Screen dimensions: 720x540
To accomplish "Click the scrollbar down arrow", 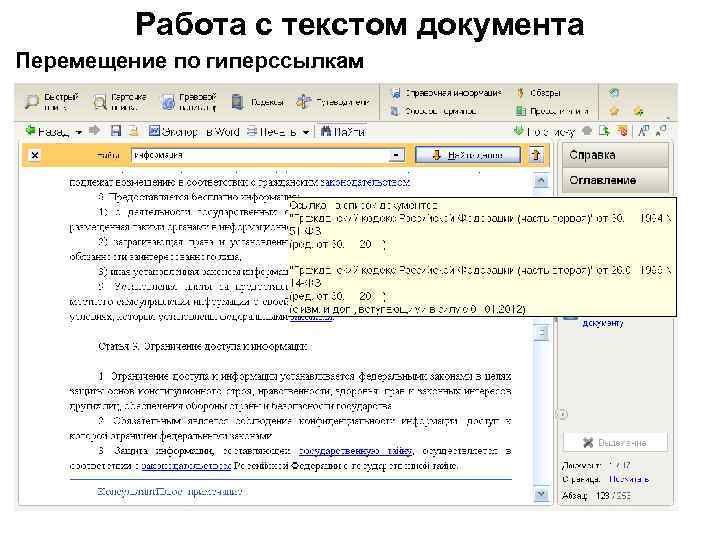I will (x=541, y=494).
